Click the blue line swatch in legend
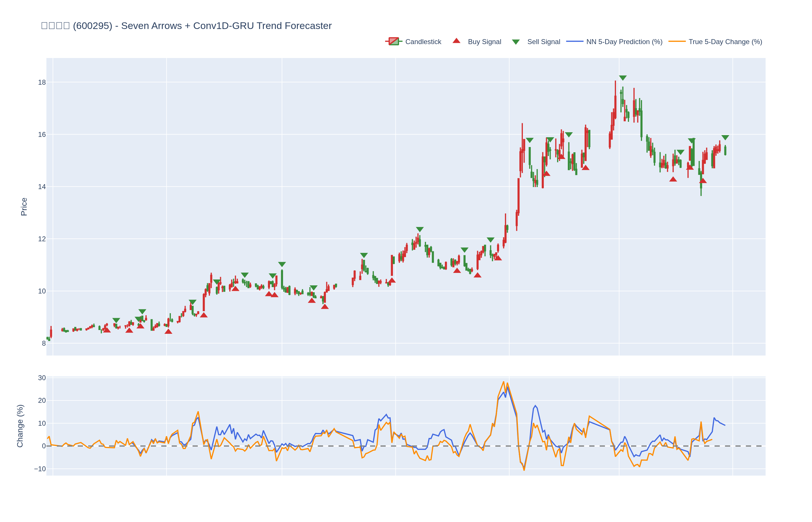 [x=574, y=41]
